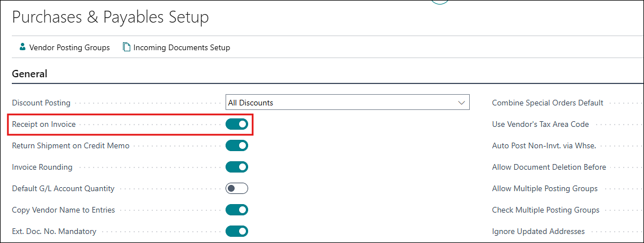Viewport: 644px width, 243px height.
Task: Click the Incoming Documents Setup page icon
Action: [x=126, y=47]
